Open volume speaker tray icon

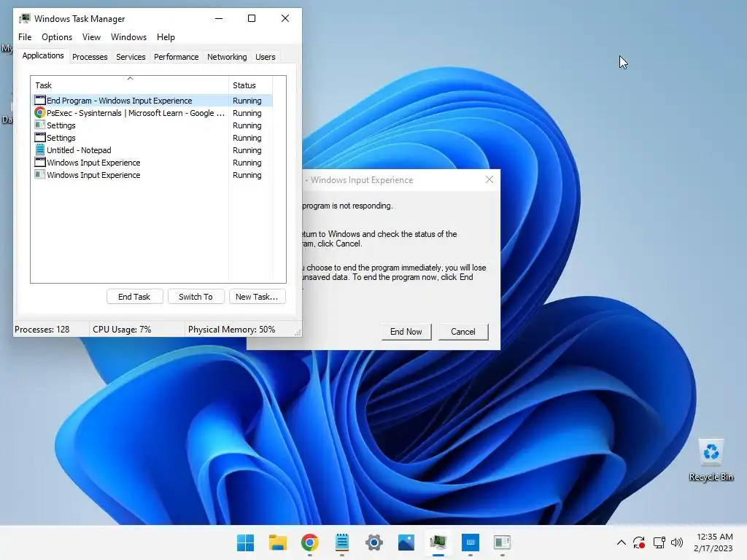coord(676,542)
